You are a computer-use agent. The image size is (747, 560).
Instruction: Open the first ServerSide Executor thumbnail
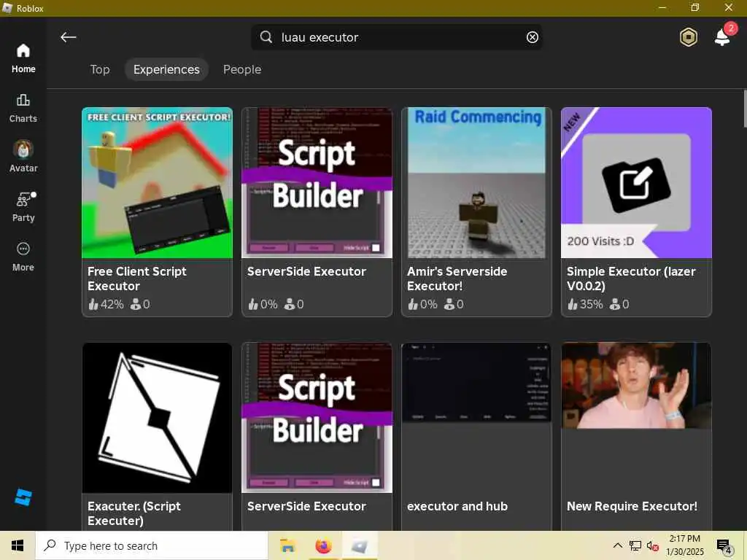pos(317,183)
